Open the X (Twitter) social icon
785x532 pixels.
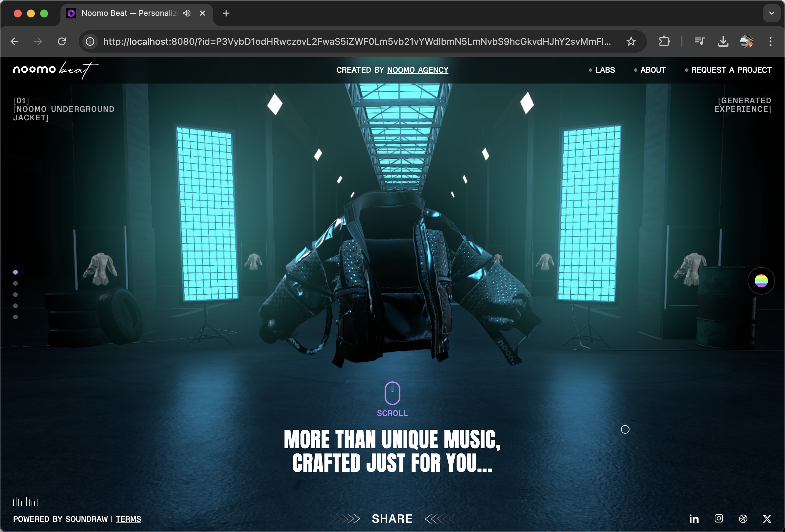pyautogui.click(x=767, y=519)
